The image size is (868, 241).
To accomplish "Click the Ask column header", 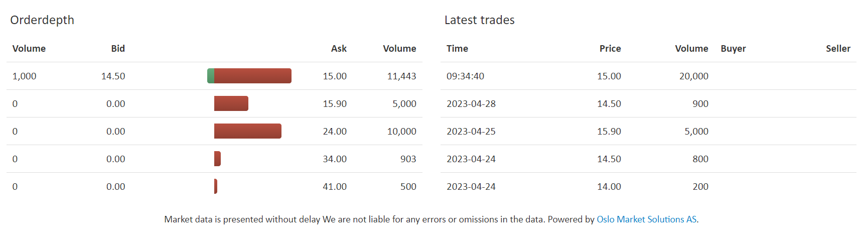I will point(339,49).
